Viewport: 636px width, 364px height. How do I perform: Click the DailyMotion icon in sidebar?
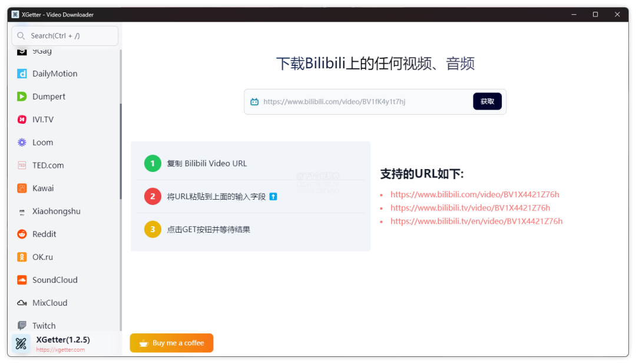point(22,74)
